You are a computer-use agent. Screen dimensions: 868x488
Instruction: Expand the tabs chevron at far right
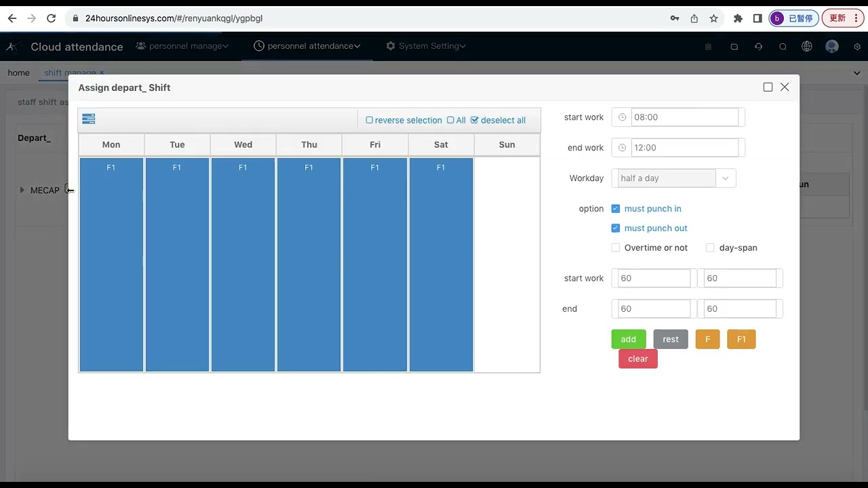click(x=857, y=73)
